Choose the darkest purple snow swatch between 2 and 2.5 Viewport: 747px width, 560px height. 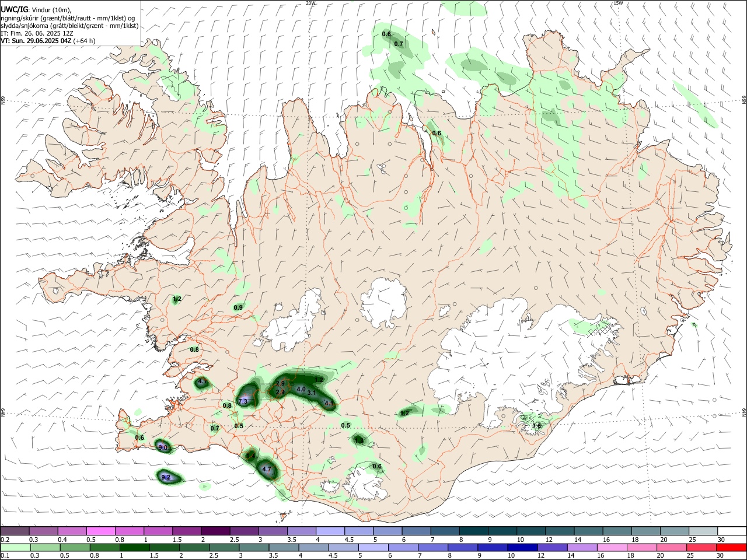click(x=215, y=531)
